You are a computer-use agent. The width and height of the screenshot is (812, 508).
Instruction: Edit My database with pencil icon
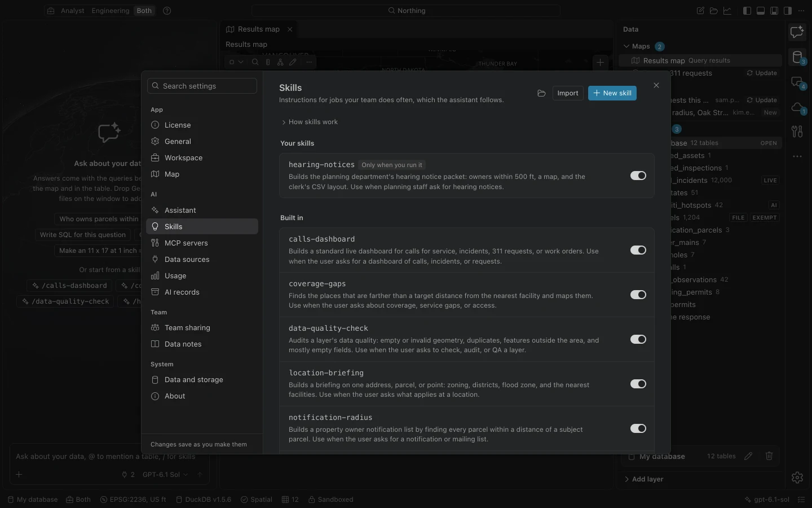pyautogui.click(x=748, y=456)
